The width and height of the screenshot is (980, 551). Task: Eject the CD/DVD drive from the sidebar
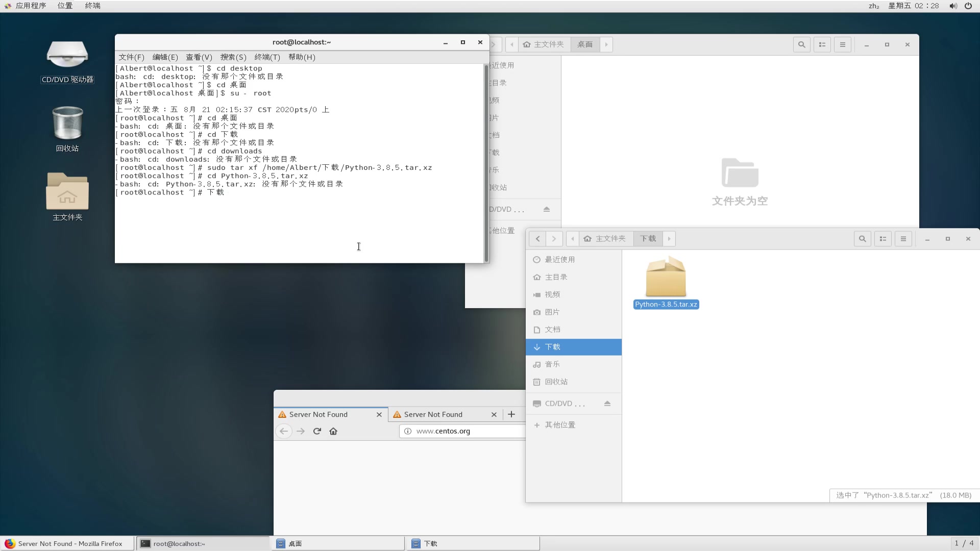click(607, 403)
